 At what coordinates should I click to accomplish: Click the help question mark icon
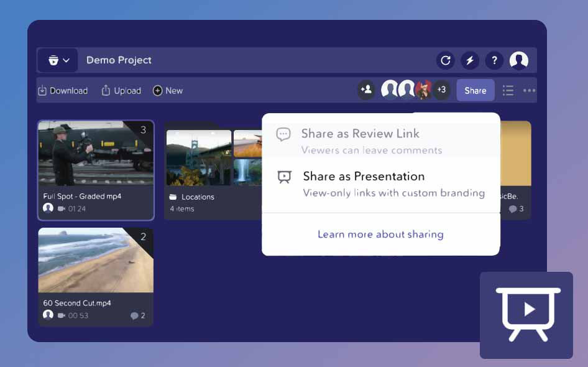pos(494,60)
